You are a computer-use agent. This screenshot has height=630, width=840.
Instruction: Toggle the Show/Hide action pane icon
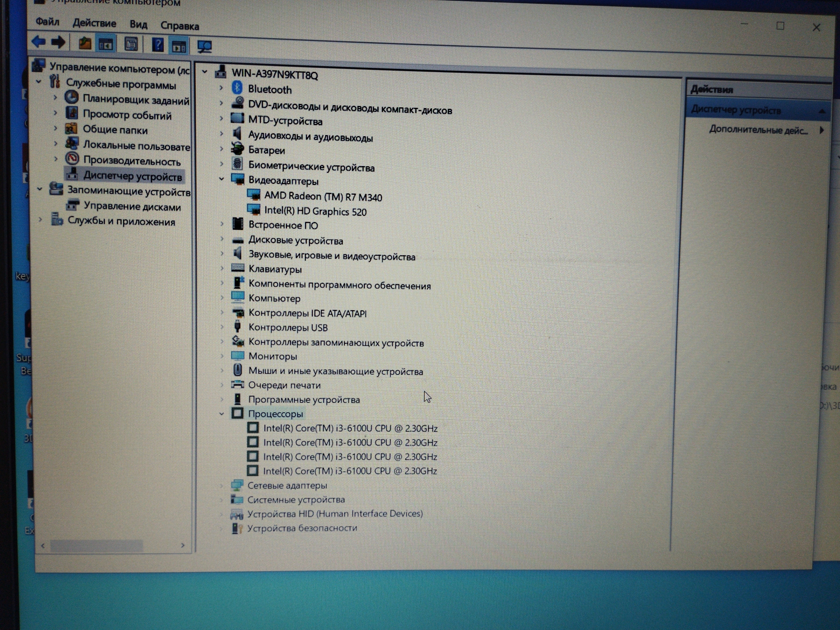(x=179, y=46)
